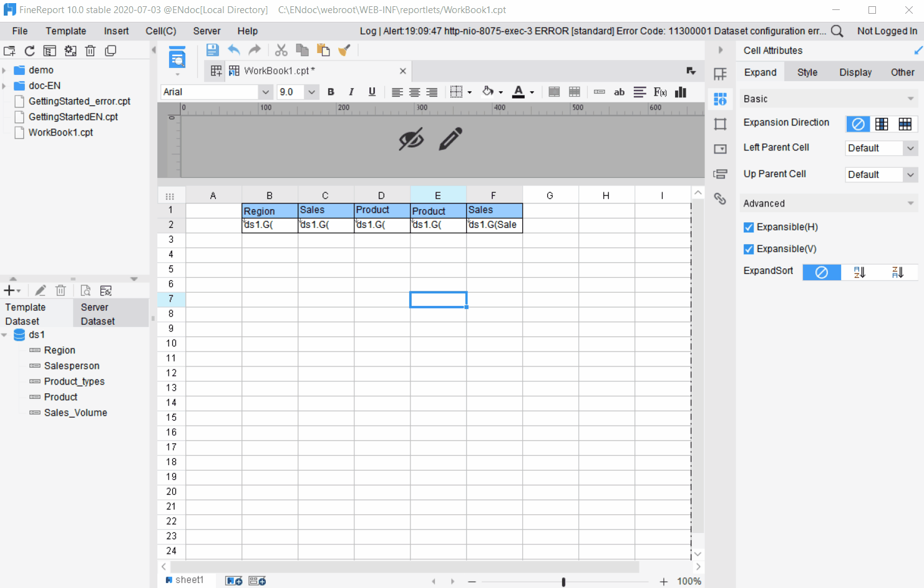Image resolution: width=924 pixels, height=588 pixels.
Task: Open the Template menu
Action: click(x=66, y=31)
